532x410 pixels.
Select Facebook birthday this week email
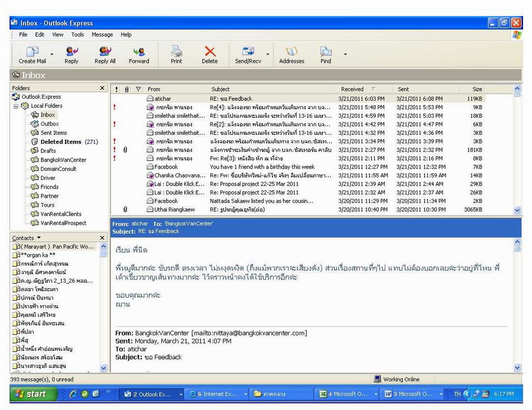pos(298,167)
